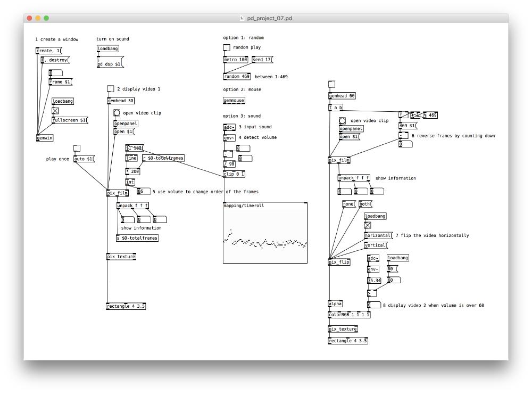Select the number box showing 35.34
This screenshot has width=532, height=394.
tap(375, 280)
